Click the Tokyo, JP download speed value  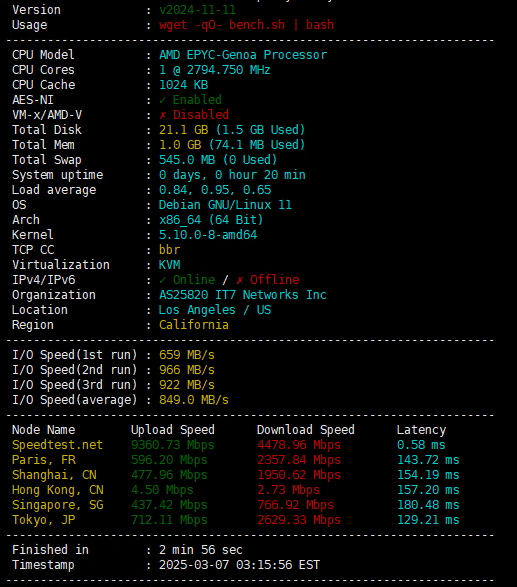point(299,520)
